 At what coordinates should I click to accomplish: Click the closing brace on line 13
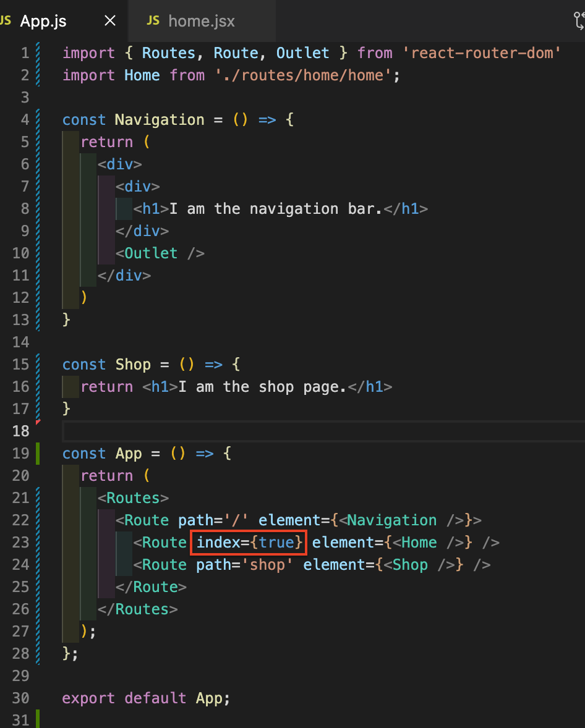click(66, 320)
